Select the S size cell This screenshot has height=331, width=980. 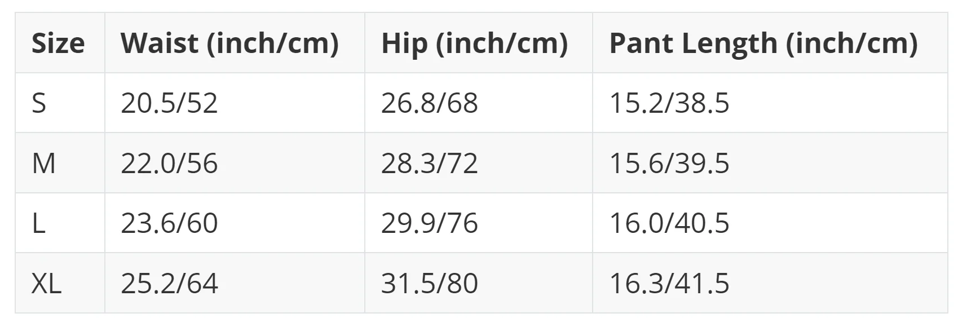(x=39, y=103)
